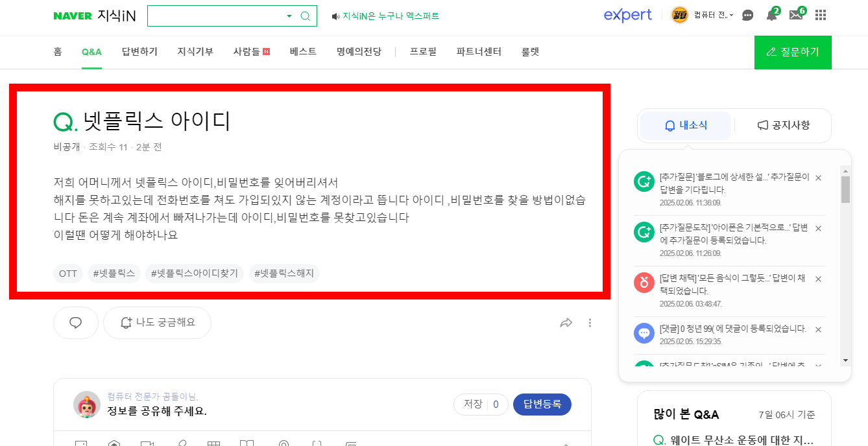The height and width of the screenshot is (446, 868).
Task: Open the three-dot more options menu
Action: pyautogui.click(x=590, y=323)
